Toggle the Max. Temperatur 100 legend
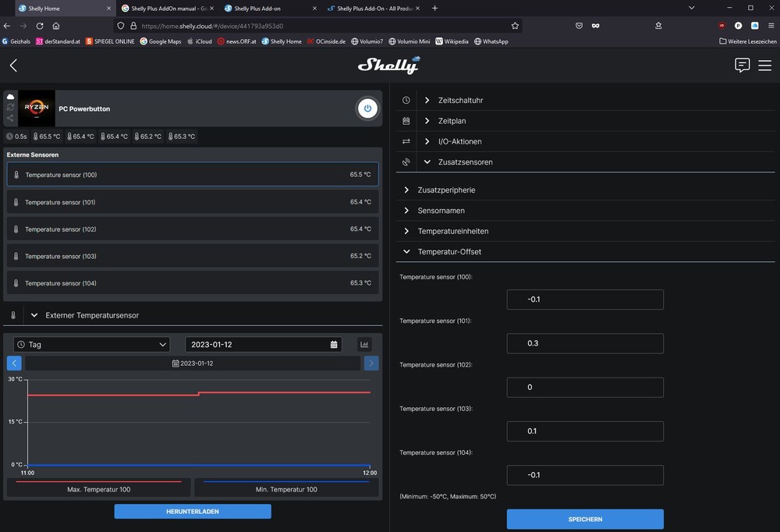Image resolution: width=780 pixels, height=532 pixels. 98,488
